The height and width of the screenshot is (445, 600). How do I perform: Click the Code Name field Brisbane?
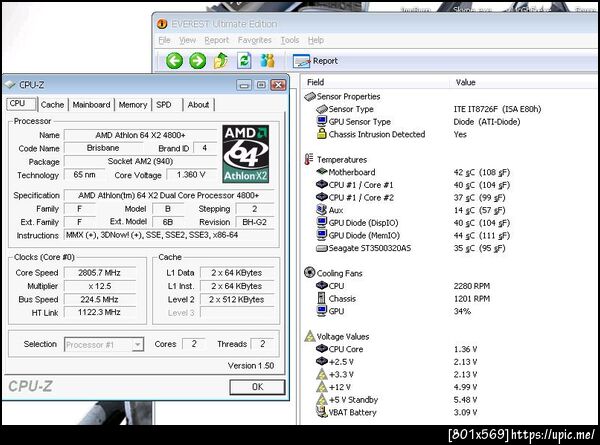point(103,148)
